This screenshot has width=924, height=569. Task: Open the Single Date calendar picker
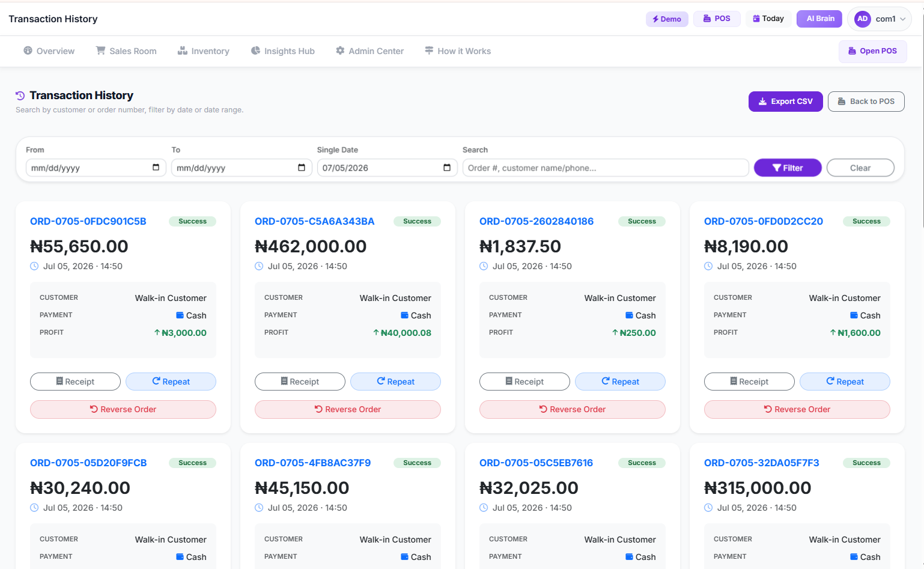coord(446,168)
